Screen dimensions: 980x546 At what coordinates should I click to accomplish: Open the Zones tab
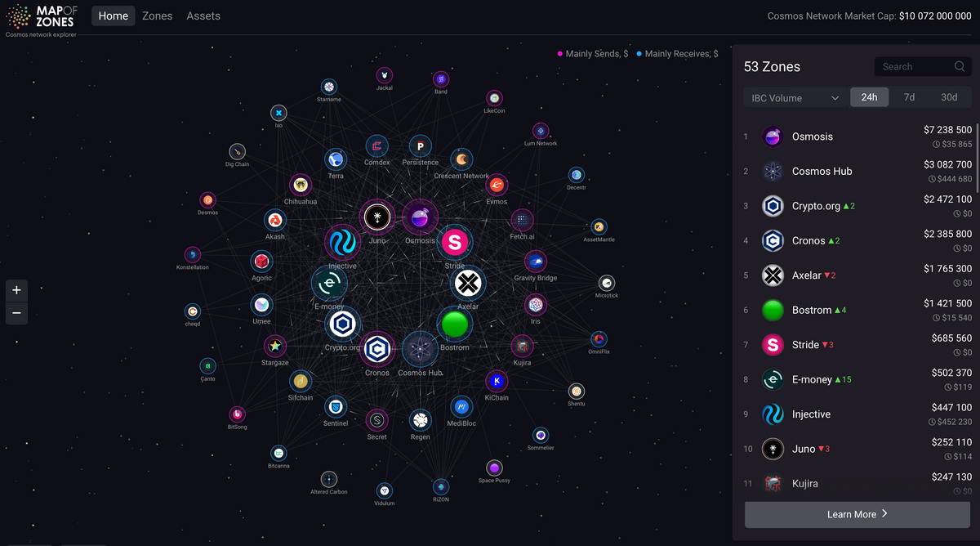157,16
